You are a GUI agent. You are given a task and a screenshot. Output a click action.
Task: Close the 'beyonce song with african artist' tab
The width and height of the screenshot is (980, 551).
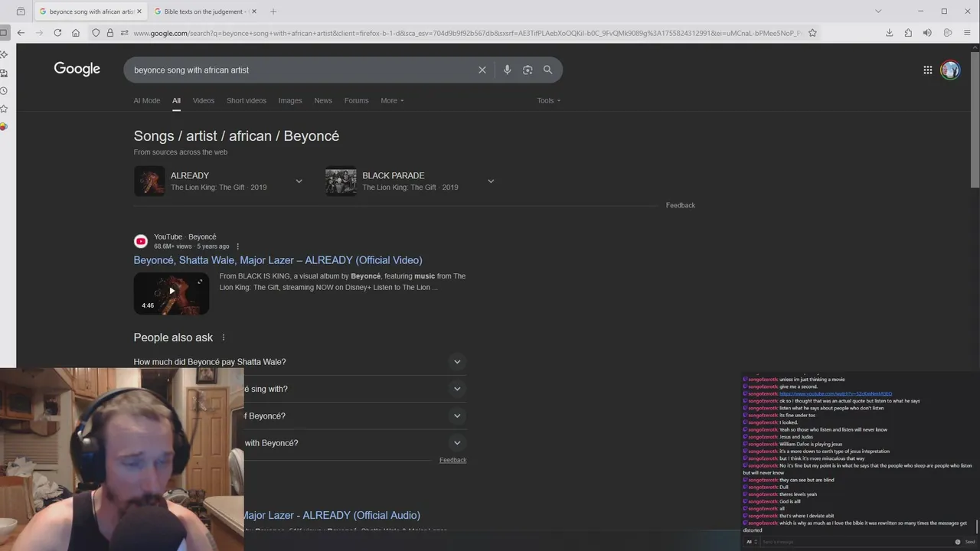[139, 11]
